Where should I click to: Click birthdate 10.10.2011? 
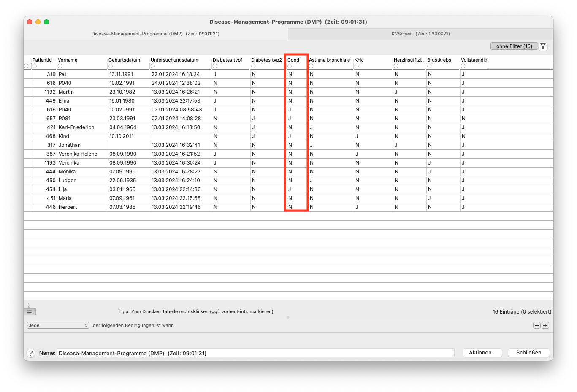tap(122, 136)
